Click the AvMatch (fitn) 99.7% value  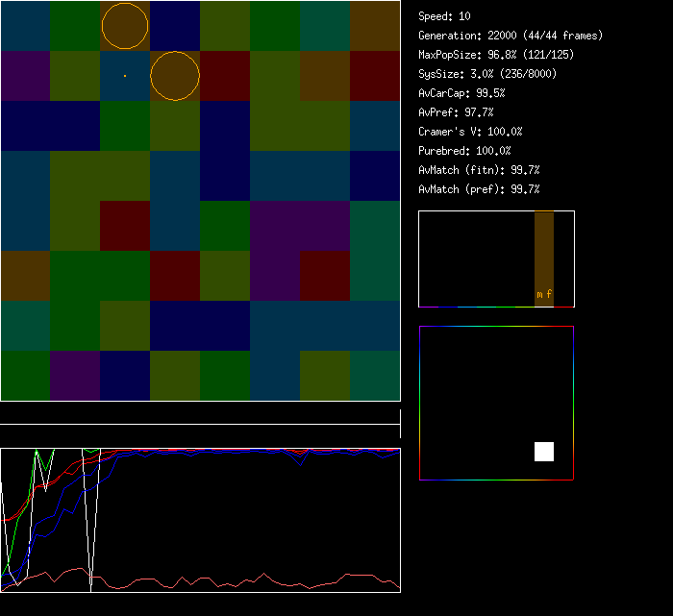point(479,170)
